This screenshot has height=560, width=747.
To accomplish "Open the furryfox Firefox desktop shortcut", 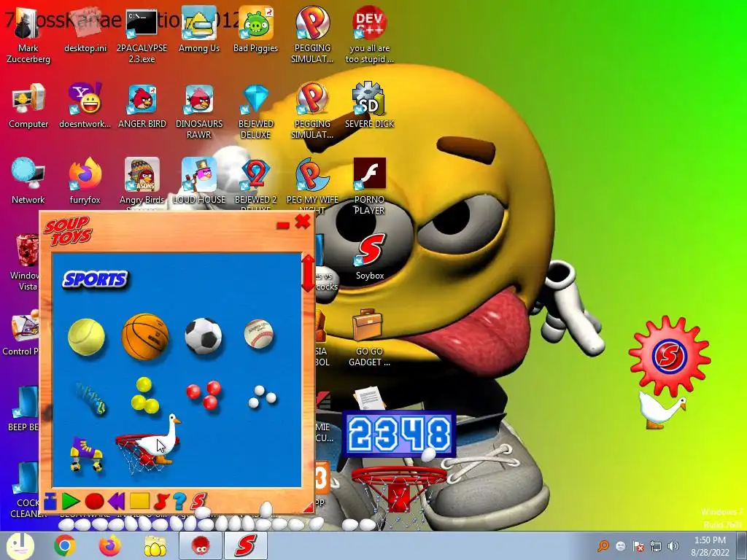I will click(x=85, y=182).
